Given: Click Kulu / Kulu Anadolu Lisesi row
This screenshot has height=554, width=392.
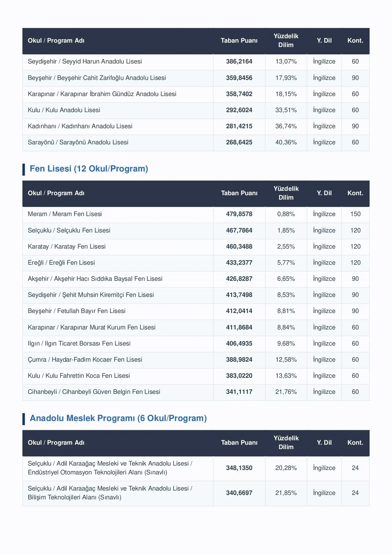Looking at the screenshot, I should 196,110.
